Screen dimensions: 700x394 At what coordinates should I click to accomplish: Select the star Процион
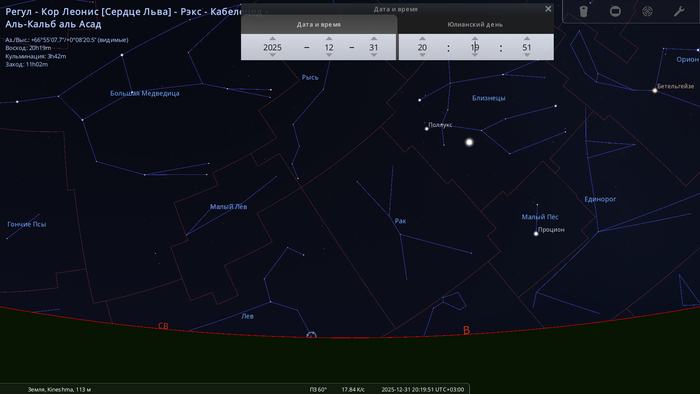tap(536, 233)
